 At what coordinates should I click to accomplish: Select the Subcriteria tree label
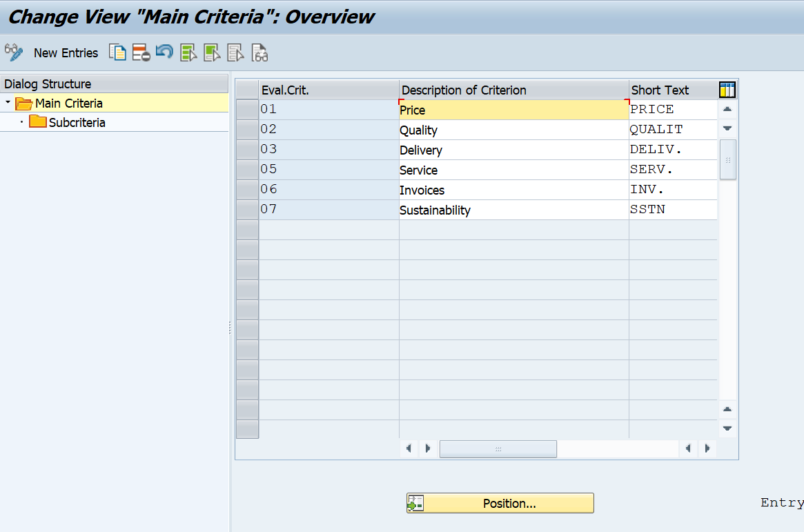(77, 123)
